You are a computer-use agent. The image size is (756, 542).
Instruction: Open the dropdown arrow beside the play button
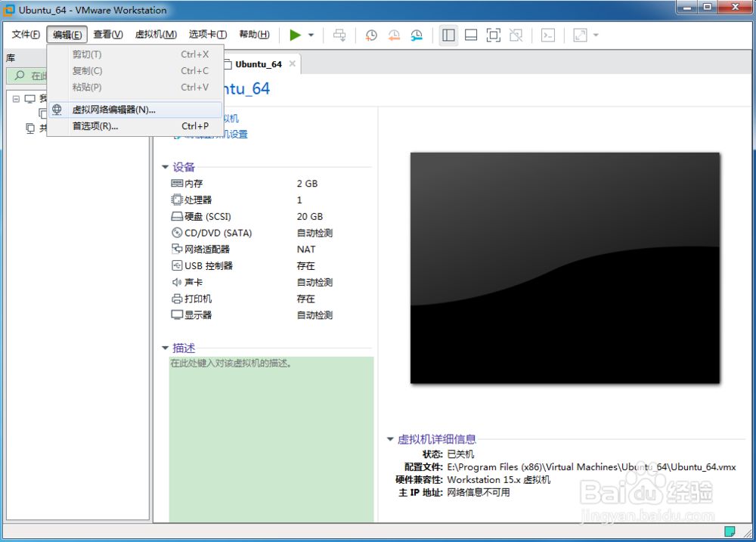click(x=311, y=35)
